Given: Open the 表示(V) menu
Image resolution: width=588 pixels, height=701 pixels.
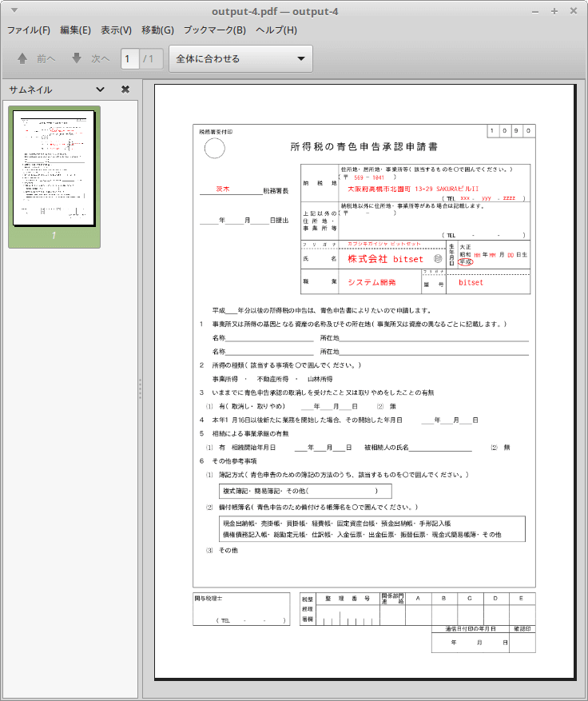Looking at the screenshot, I should tap(116, 30).
